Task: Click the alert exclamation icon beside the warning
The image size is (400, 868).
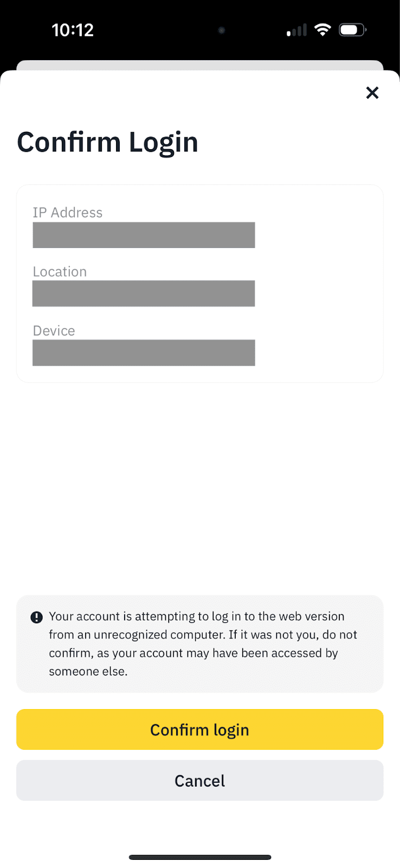Action: (36, 616)
